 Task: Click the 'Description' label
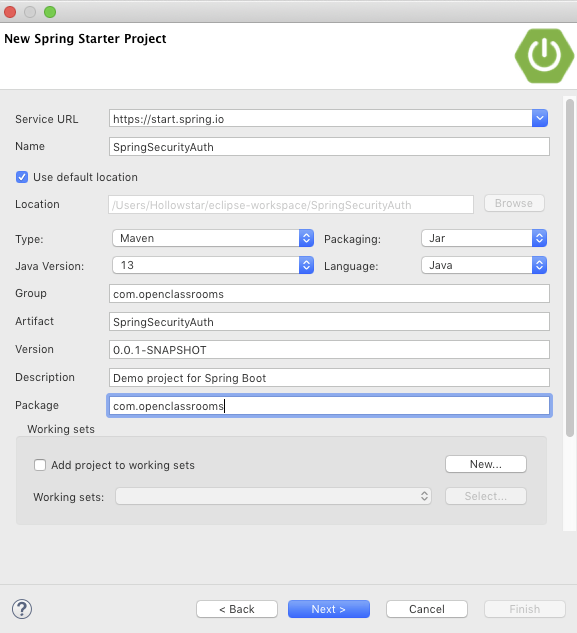(45, 377)
